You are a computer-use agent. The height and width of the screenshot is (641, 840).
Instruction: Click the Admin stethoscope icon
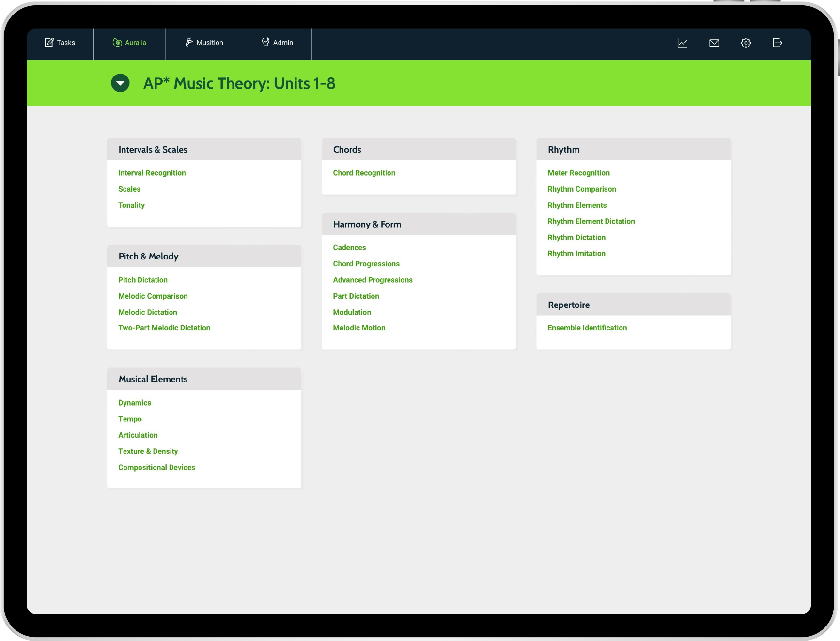(x=265, y=42)
